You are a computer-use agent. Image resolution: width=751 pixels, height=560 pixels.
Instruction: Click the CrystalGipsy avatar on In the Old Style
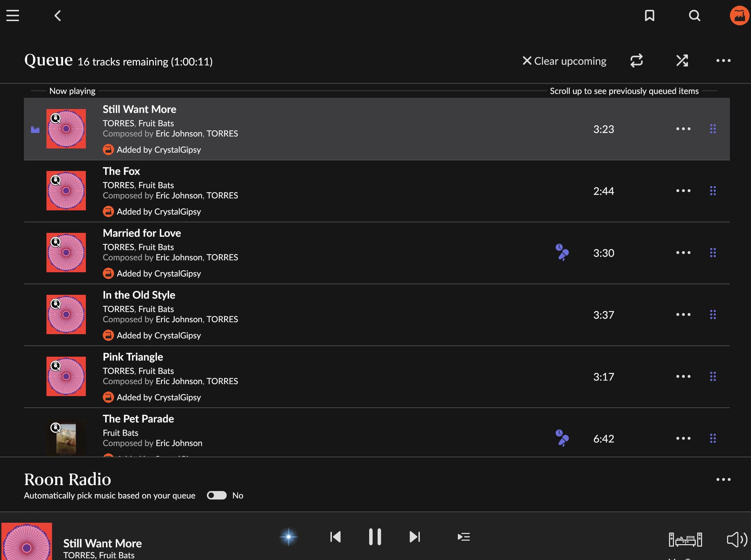click(x=108, y=336)
